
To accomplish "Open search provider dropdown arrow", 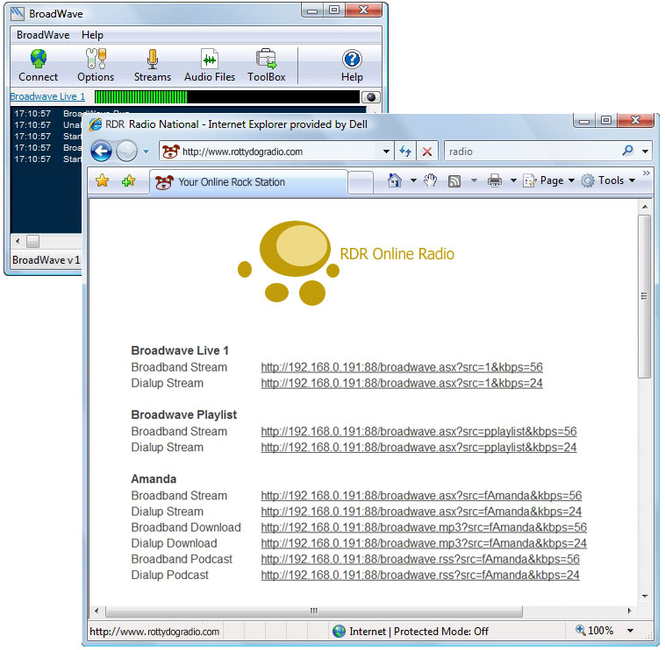I will click(645, 151).
